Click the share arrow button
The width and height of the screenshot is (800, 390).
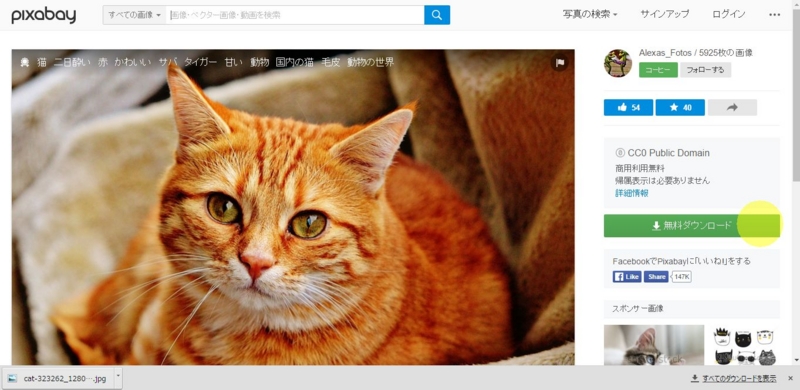coord(732,107)
